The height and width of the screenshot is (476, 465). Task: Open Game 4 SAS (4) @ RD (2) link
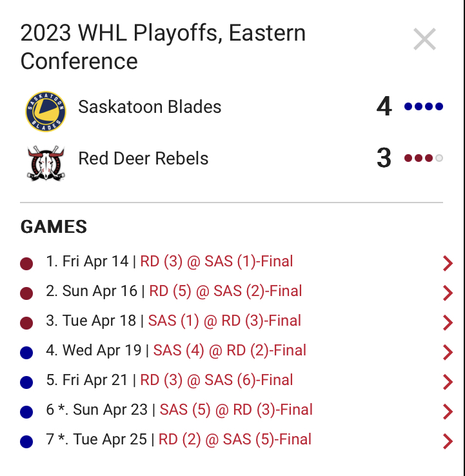coord(230,350)
